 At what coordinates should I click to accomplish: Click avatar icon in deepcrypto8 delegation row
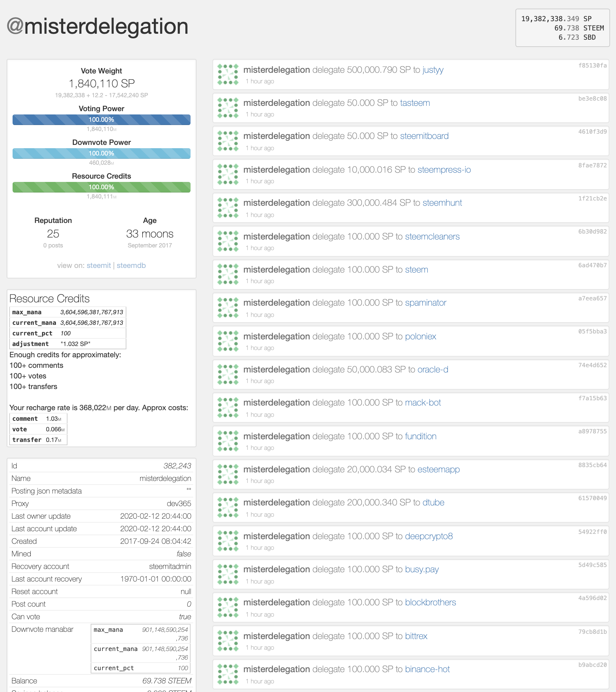tap(228, 541)
